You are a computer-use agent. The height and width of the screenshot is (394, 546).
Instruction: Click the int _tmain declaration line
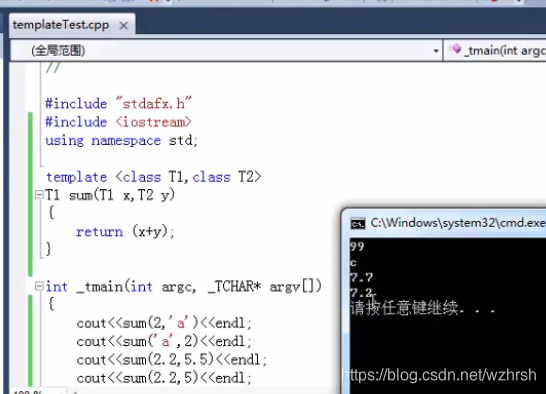[x=184, y=287]
